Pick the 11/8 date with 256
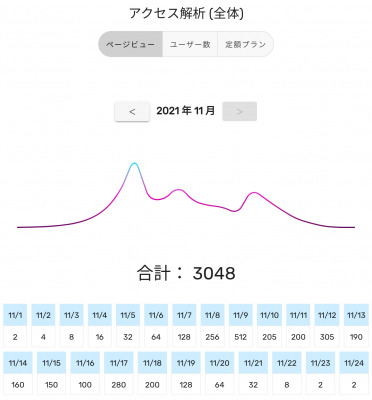This screenshot has width=372, height=400. pyautogui.click(x=212, y=326)
